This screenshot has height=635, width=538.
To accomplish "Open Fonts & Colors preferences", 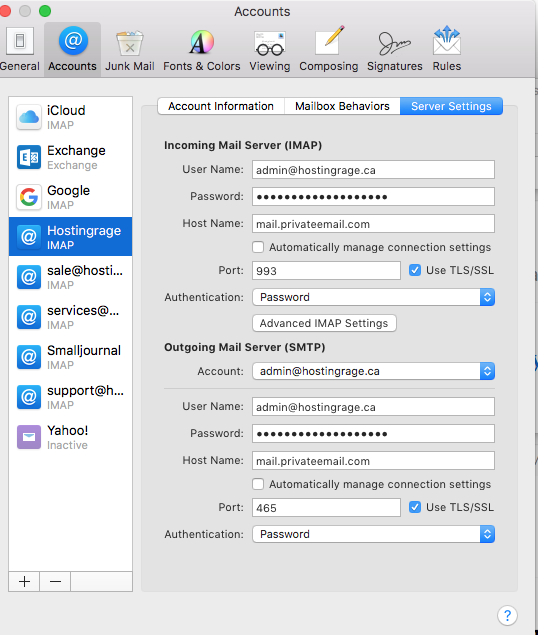I will pos(202,49).
